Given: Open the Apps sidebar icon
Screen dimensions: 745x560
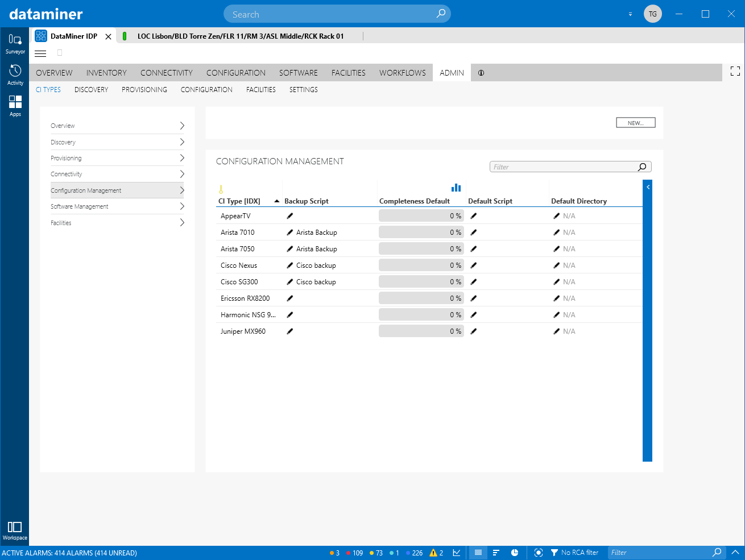Looking at the screenshot, I should tap(15, 106).
